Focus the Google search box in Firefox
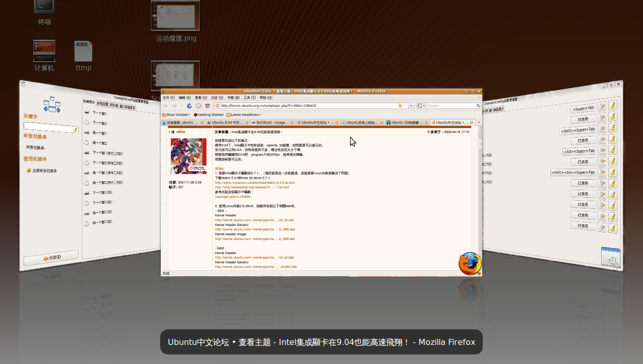This screenshot has width=643, height=364. point(451,106)
